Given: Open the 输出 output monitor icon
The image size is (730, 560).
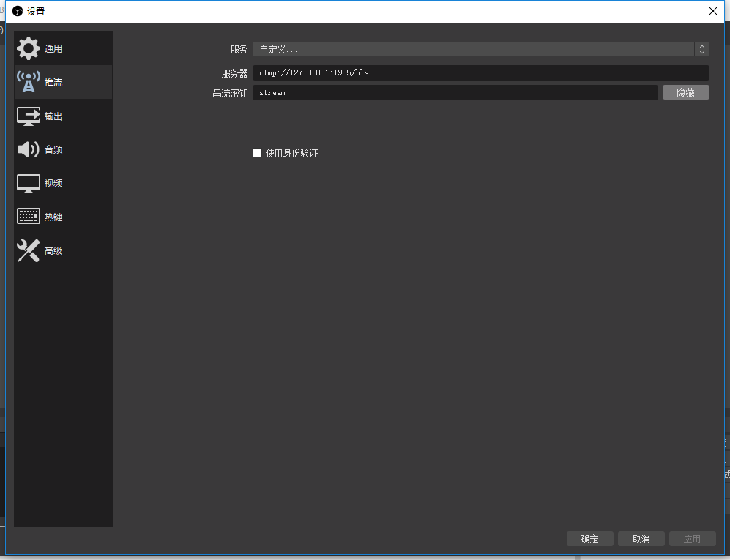Looking at the screenshot, I should click(29, 116).
